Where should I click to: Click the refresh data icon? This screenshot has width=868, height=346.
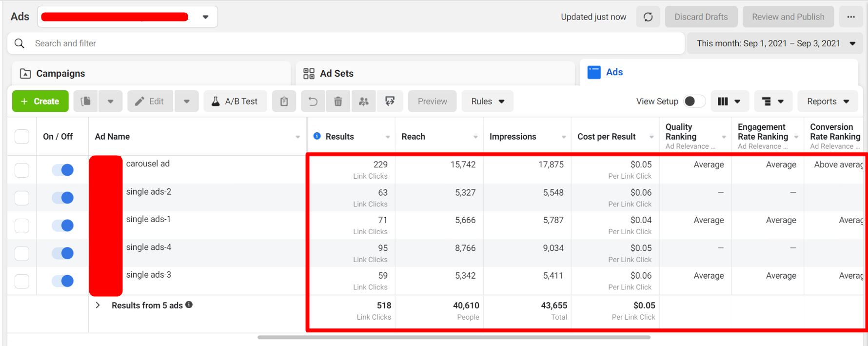(648, 17)
